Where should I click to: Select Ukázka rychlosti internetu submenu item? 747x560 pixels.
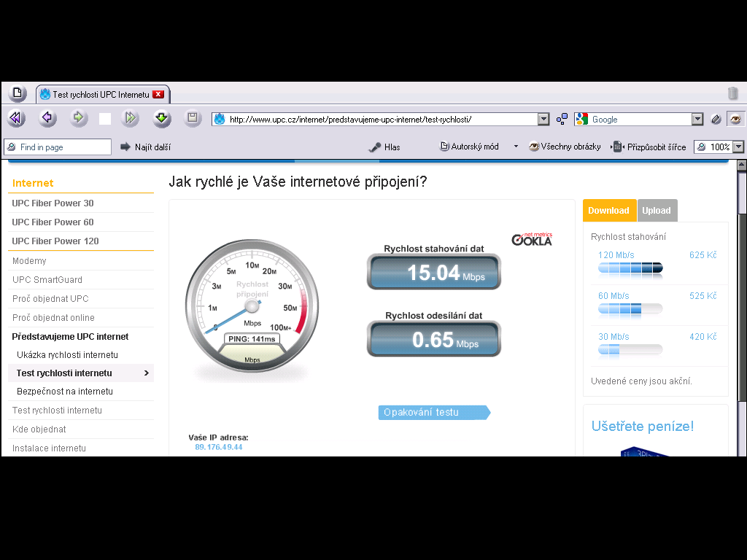point(67,355)
